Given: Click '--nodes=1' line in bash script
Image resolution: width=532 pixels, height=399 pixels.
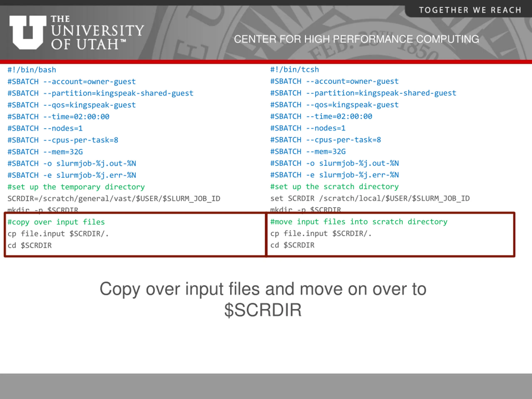Looking at the screenshot, I should point(45,128).
